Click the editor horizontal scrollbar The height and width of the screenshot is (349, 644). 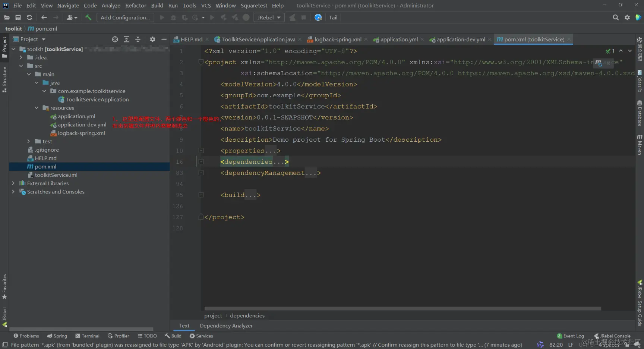[x=402, y=309]
